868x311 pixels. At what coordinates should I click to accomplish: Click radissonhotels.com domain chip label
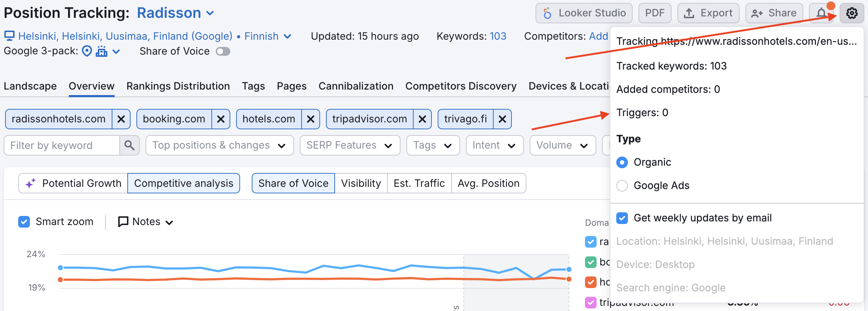click(59, 119)
